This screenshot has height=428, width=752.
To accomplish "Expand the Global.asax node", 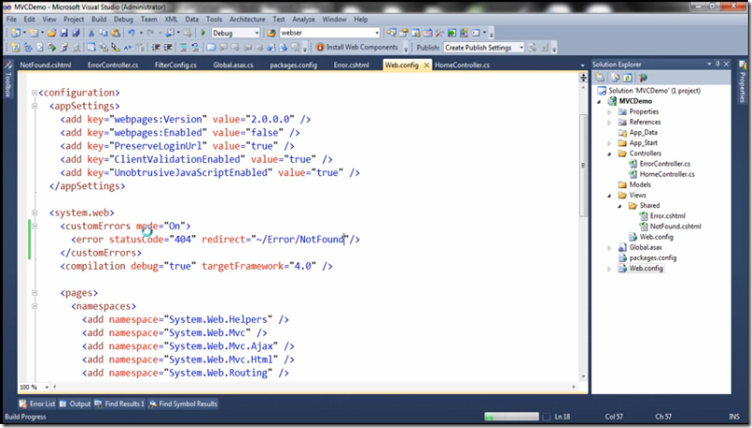I will (609, 248).
